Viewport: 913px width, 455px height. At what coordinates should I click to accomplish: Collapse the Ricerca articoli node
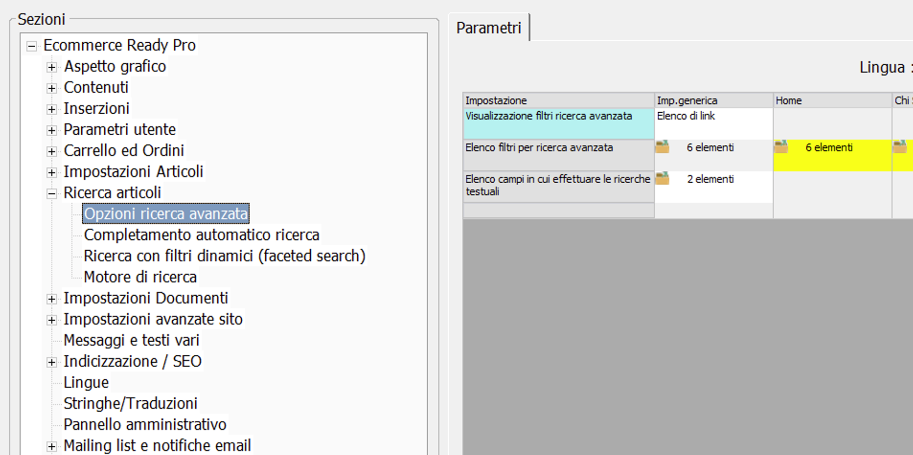52,193
